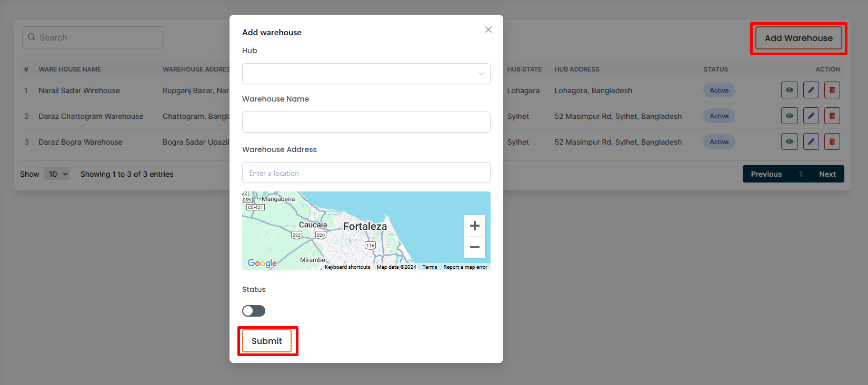Expand the Show entries count dropdown
The height and width of the screenshot is (385, 868).
pyautogui.click(x=58, y=174)
